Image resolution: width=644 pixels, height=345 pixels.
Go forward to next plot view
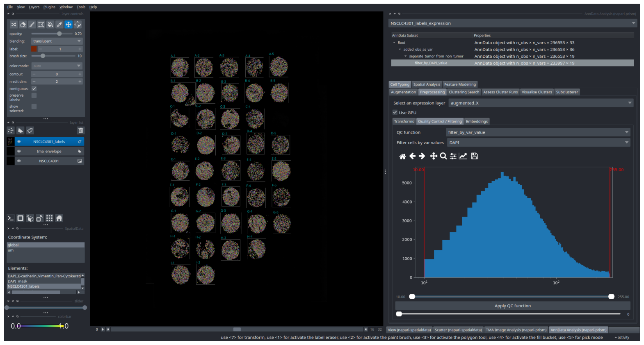422,156
